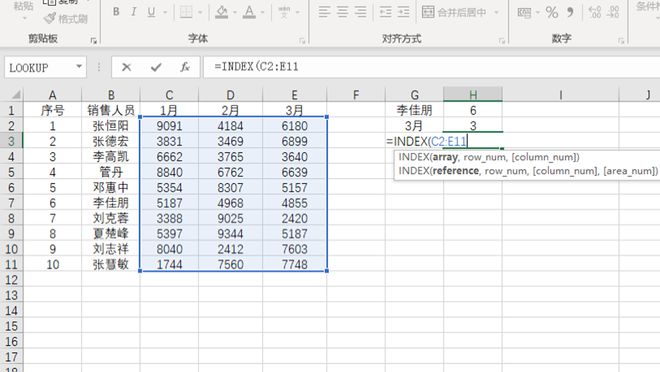The height and width of the screenshot is (372, 660).
Task: Click cell with 销售人员 header
Action: pos(111,110)
